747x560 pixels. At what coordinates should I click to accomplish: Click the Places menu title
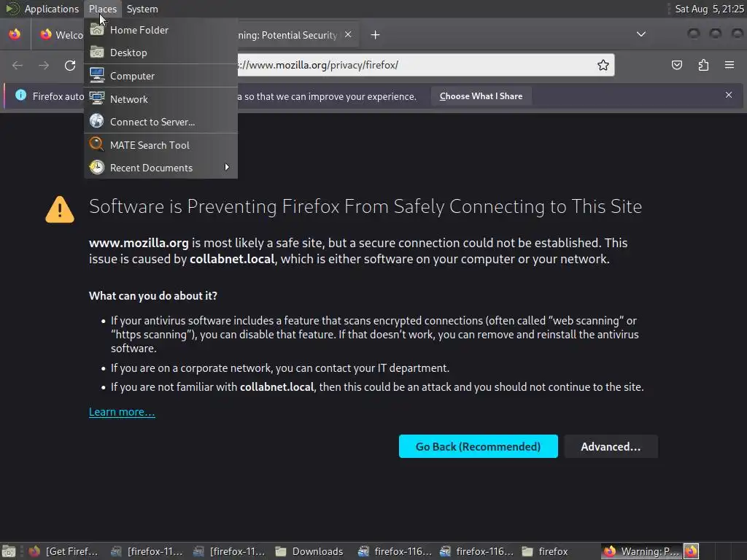click(102, 9)
